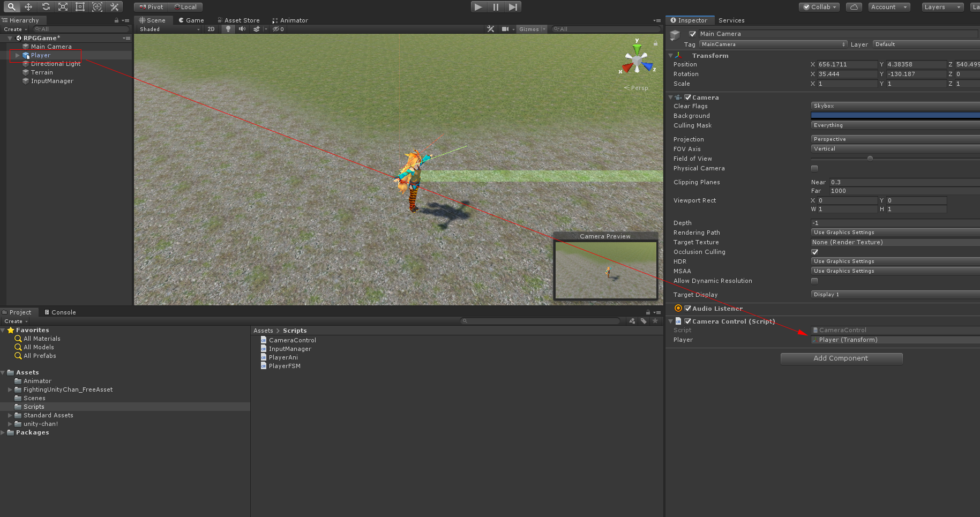Screen dimensions: 980x517
Task: Open the Projection Perspective dropdown
Action: click(895, 139)
